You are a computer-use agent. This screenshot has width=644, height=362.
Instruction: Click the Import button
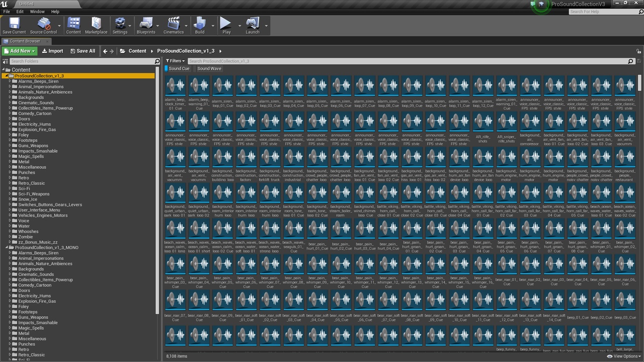pyautogui.click(x=52, y=51)
